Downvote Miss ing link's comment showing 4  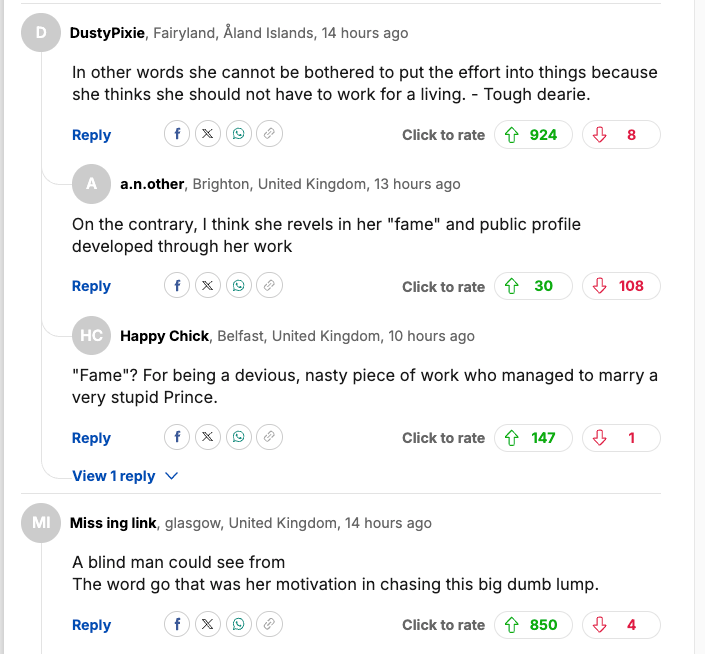click(x=620, y=625)
